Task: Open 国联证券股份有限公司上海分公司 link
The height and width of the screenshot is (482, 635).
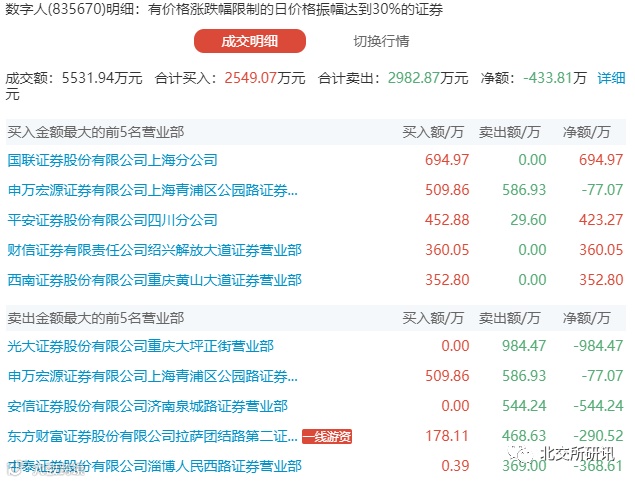Action: pyautogui.click(x=113, y=160)
